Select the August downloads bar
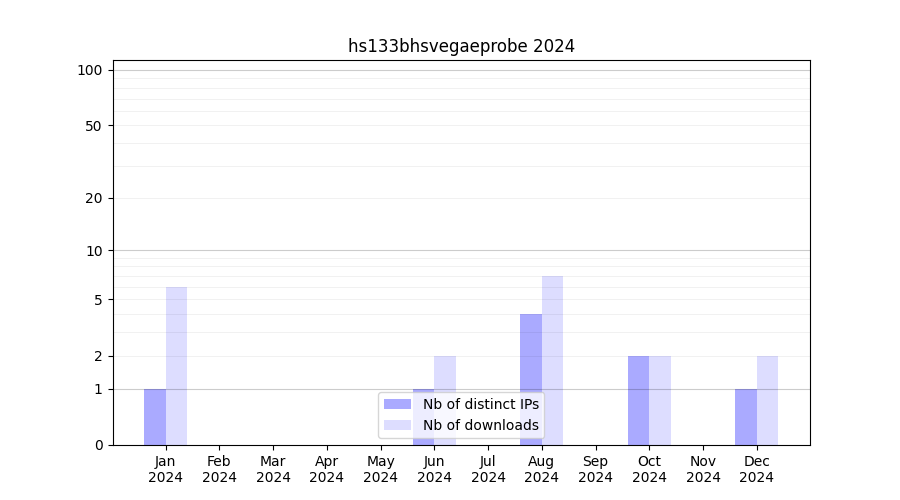Screen dimensions: 900x500 [552, 360]
